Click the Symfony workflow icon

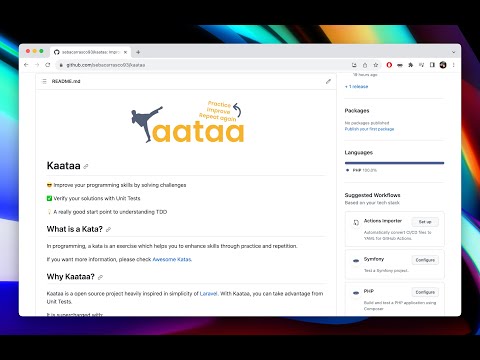pyautogui.click(x=356, y=260)
